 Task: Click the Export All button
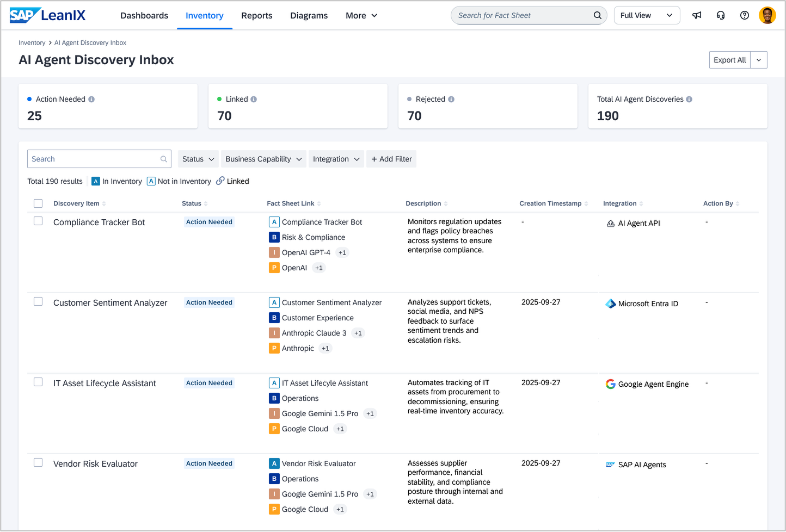pyautogui.click(x=729, y=60)
